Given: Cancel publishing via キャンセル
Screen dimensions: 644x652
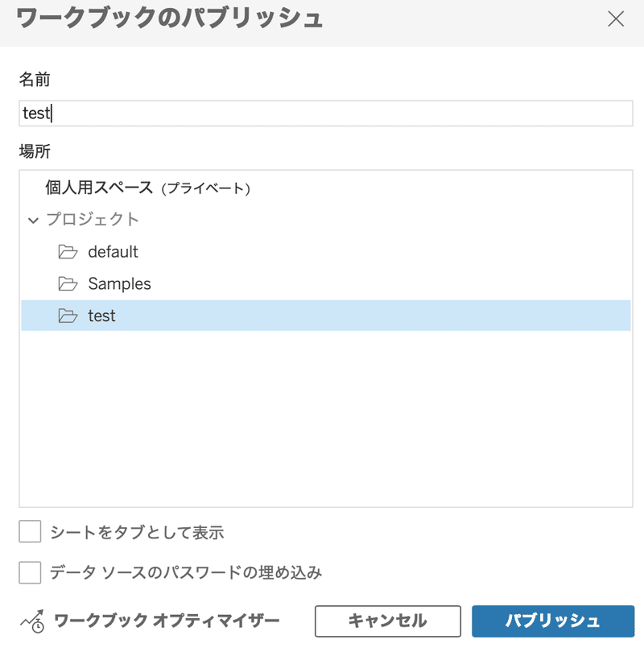Looking at the screenshot, I should (387, 621).
